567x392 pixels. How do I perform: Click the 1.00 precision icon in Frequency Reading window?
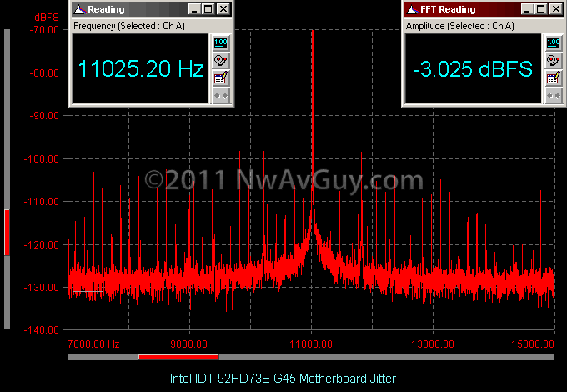[x=221, y=43]
